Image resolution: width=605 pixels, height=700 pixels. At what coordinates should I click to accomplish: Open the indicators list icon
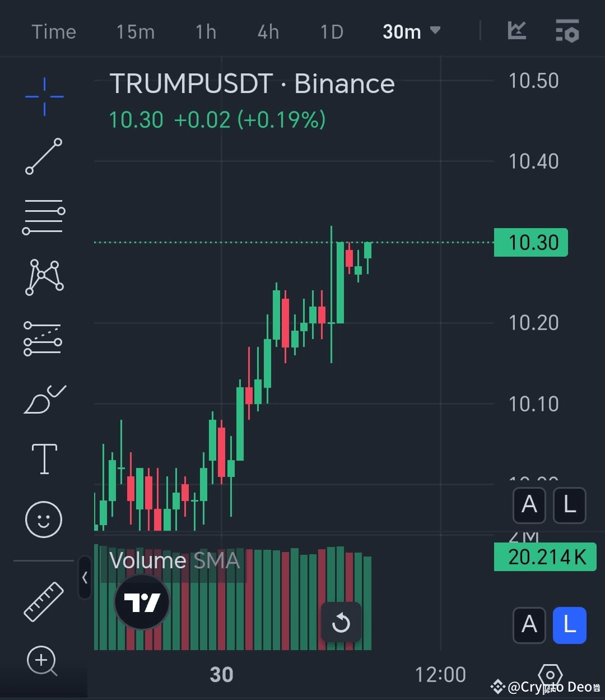(567, 32)
